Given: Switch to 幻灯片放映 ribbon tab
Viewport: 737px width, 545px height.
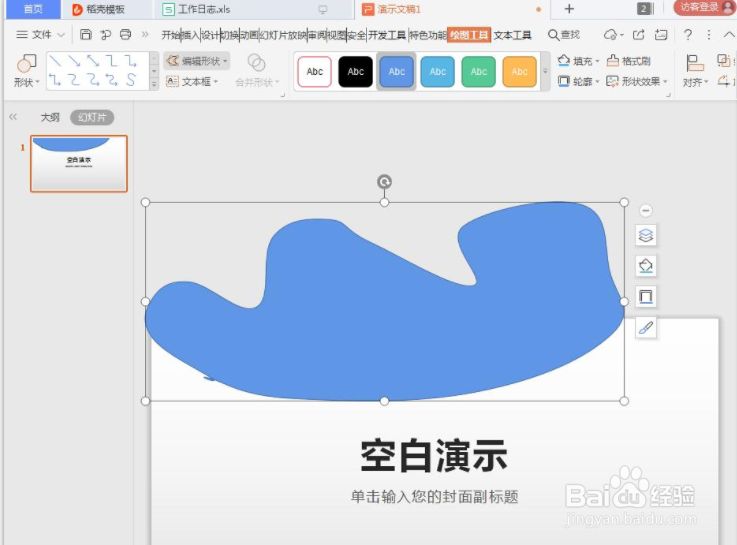Looking at the screenshot, I should [283, 35].
